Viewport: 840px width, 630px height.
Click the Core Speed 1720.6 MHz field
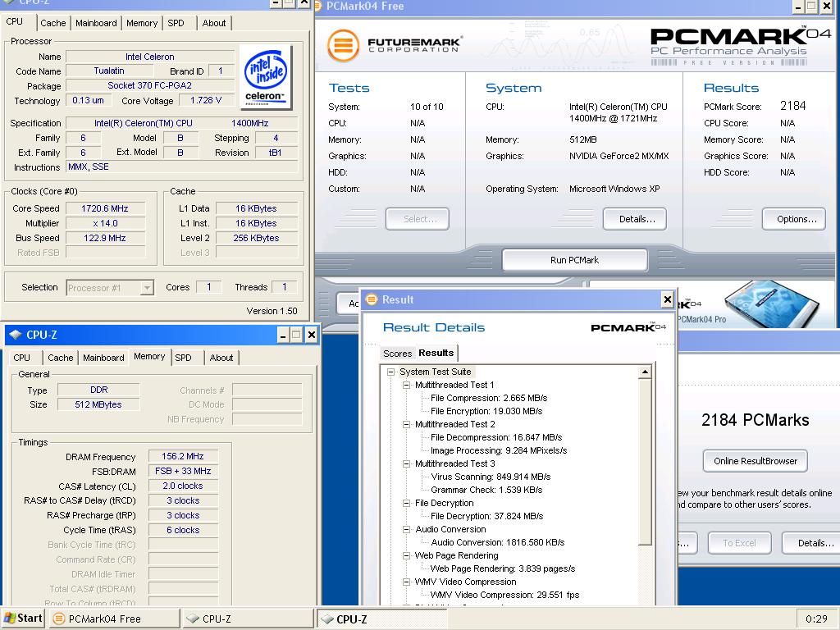click(x=105, y=209)
